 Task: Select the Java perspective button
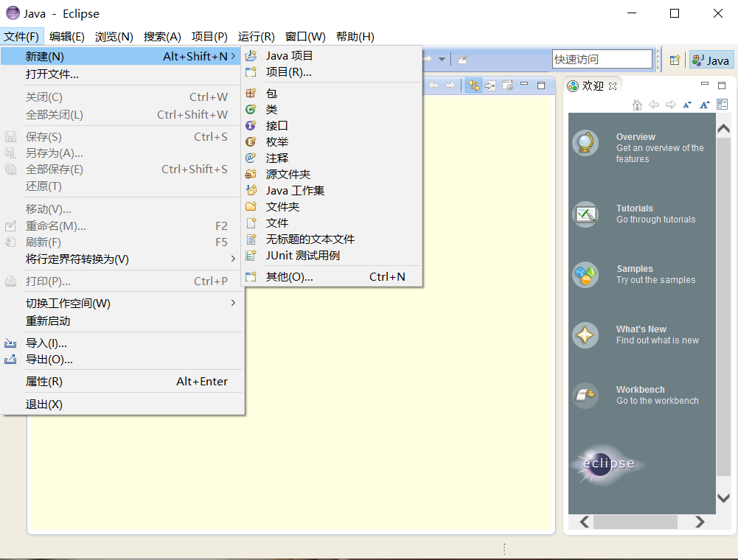711,60
